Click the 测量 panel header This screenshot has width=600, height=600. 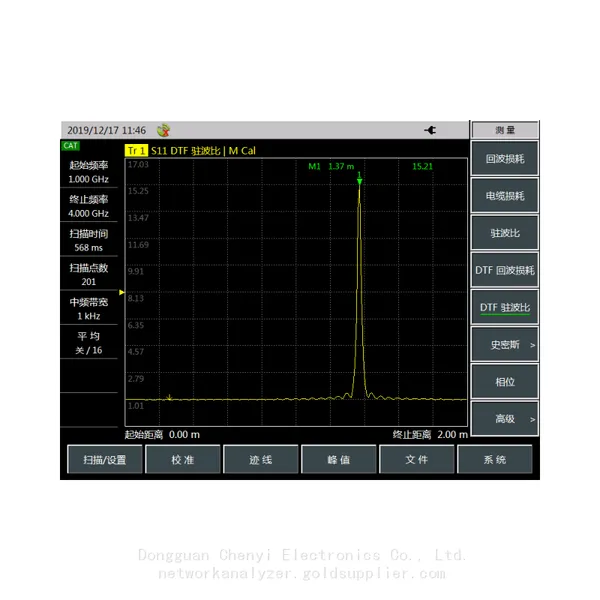pos(505,130)
